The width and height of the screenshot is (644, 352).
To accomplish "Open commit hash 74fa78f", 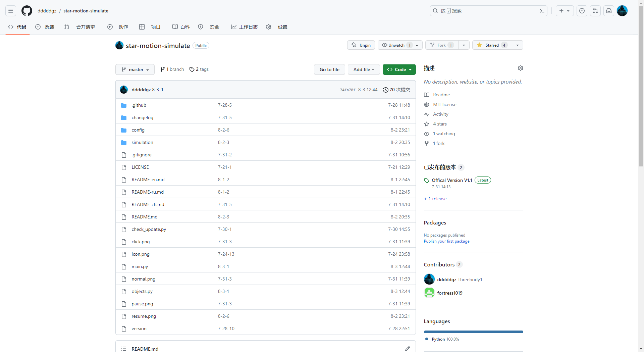I will tap(347, 90).
